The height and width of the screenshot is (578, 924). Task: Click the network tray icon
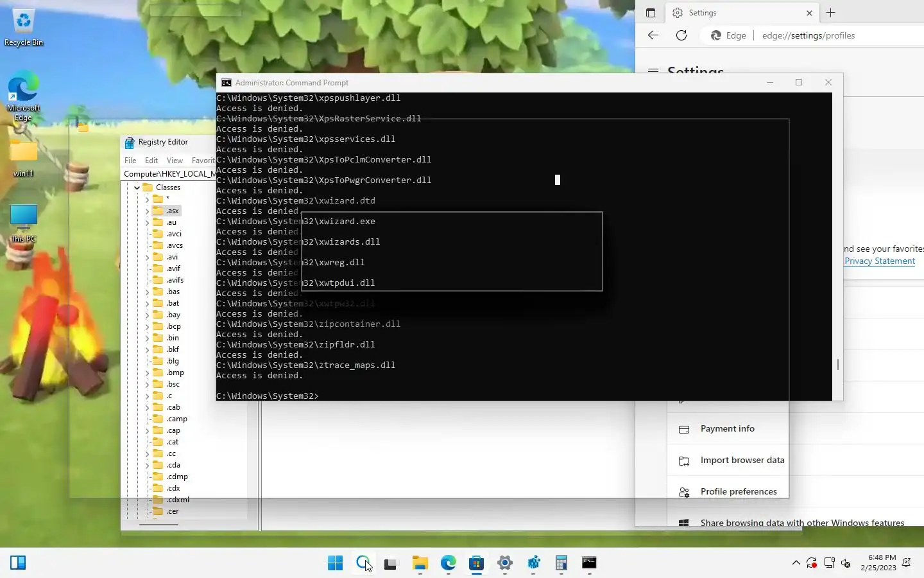point(829,563)
